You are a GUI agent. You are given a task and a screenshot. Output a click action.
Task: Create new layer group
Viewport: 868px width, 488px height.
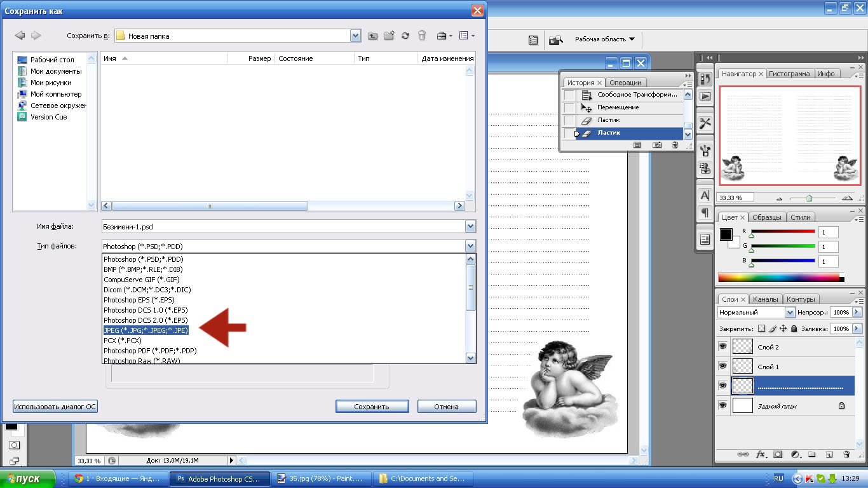pos(812,454)
